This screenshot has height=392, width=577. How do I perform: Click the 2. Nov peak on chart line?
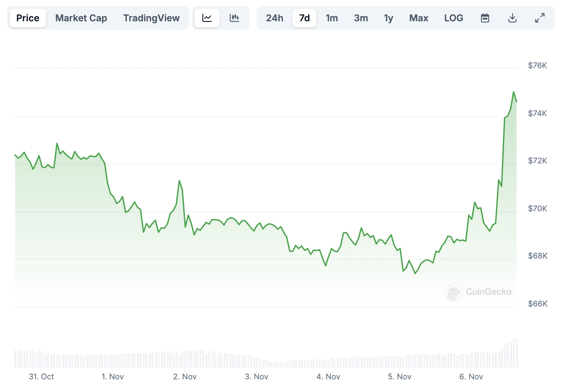click(x=179, y=181)
